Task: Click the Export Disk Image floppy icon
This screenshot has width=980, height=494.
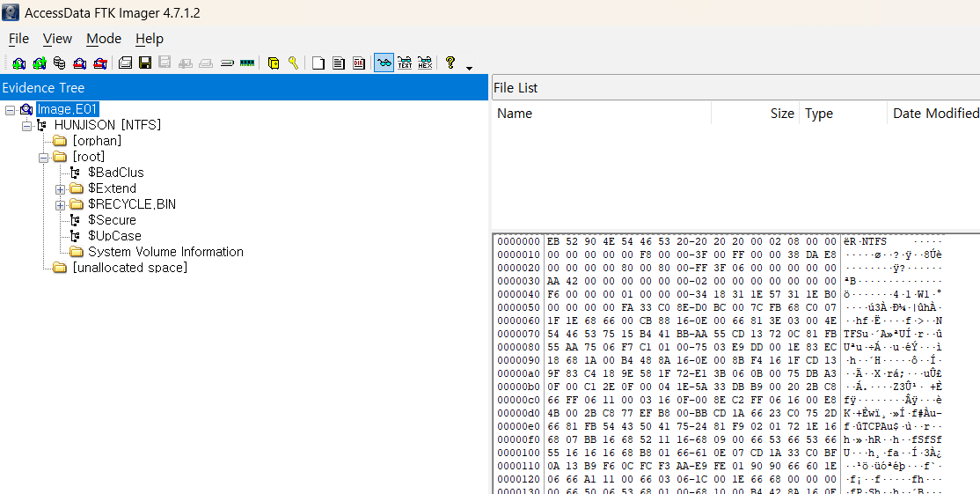Action: (145, 63)
